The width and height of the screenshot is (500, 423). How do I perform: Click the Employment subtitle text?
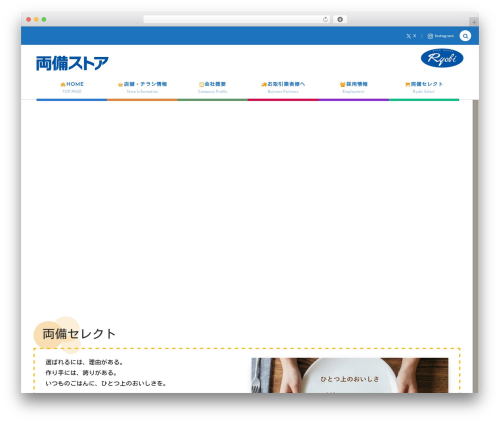click(x=353, y=91)
